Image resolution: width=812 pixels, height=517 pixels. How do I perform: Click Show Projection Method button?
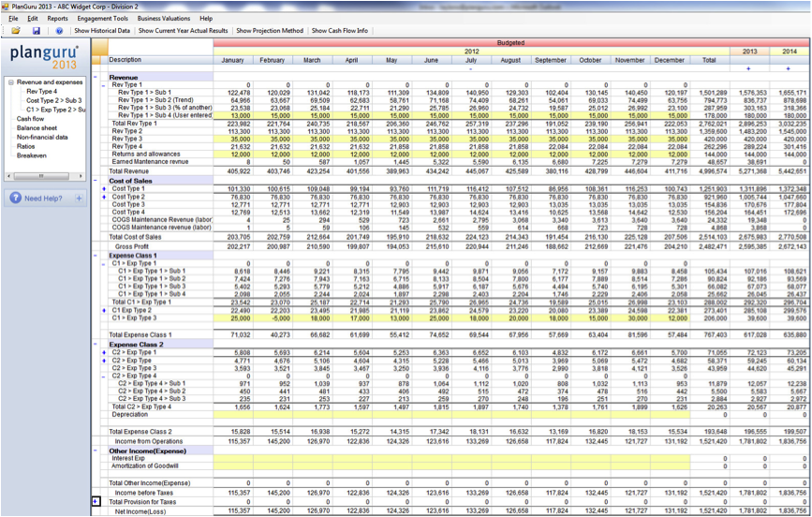click(x=270, y=31)
